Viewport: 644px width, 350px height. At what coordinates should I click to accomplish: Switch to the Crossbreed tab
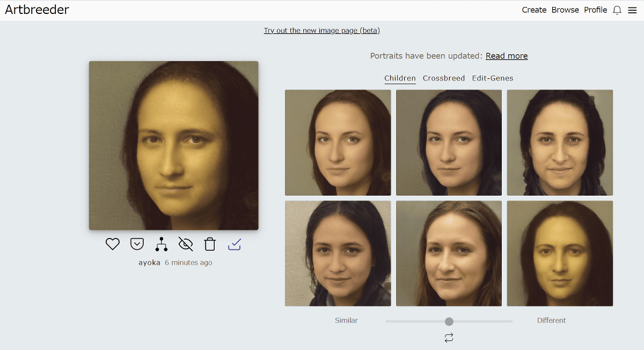(x=444, y=78)
